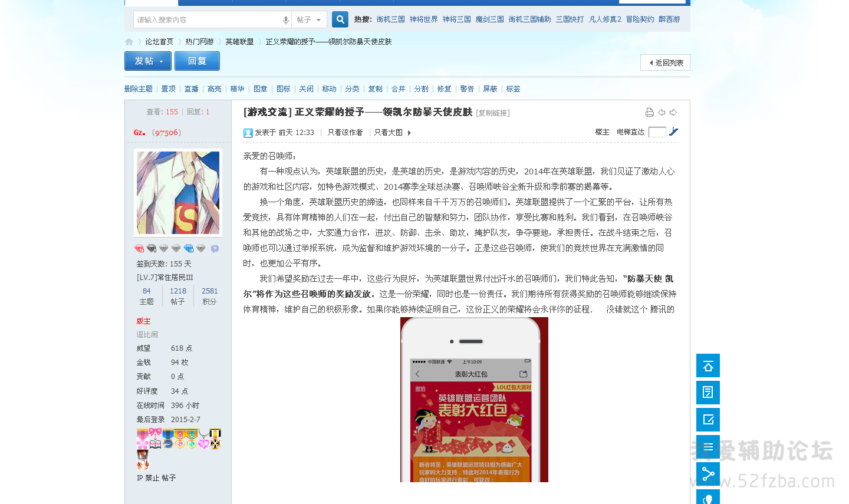The width and height of the screenshot is (849, 504).
Task: Click the 回复 reply button
Action: 197,61
